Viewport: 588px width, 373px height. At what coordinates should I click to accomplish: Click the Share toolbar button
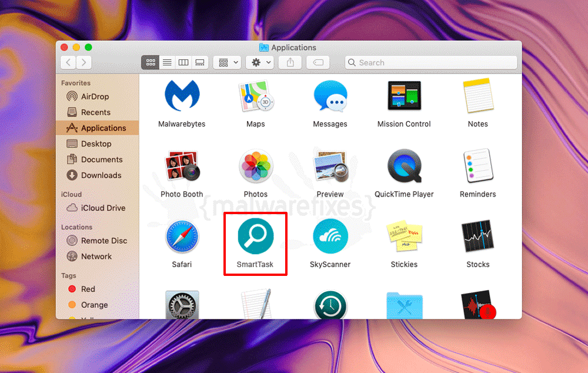tap(290, 62)
